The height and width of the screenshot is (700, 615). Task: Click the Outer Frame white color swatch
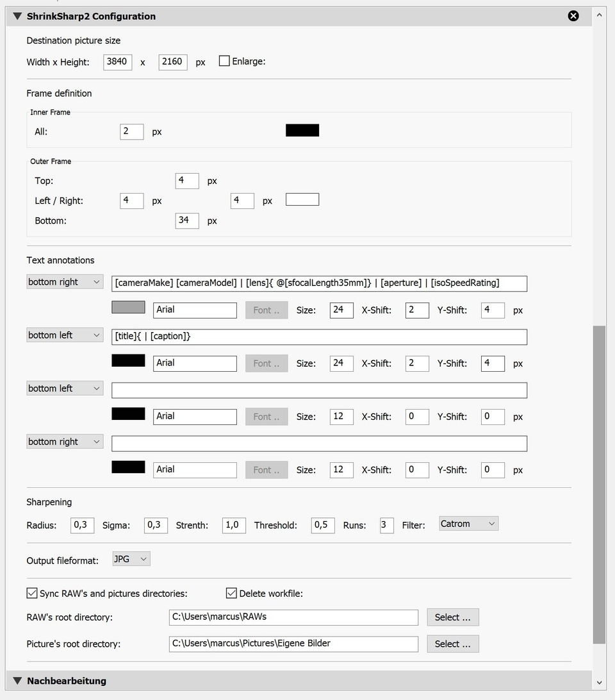click(302, 200)
